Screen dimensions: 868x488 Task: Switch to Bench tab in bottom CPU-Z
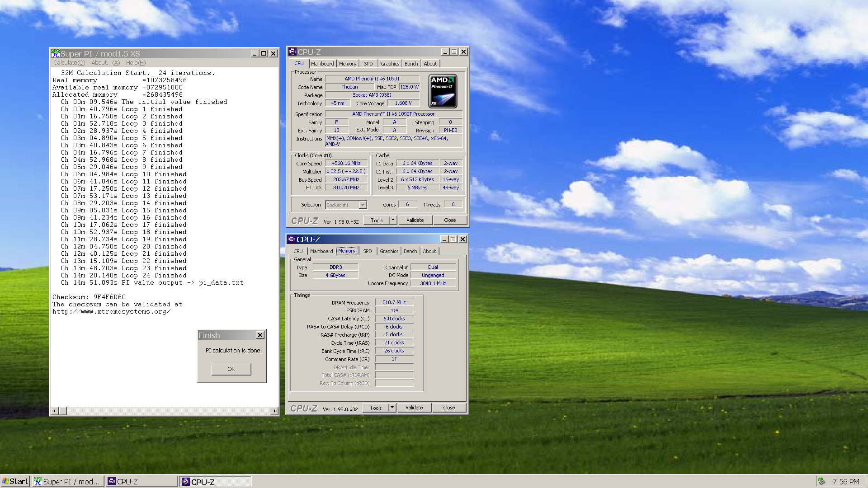410,251
